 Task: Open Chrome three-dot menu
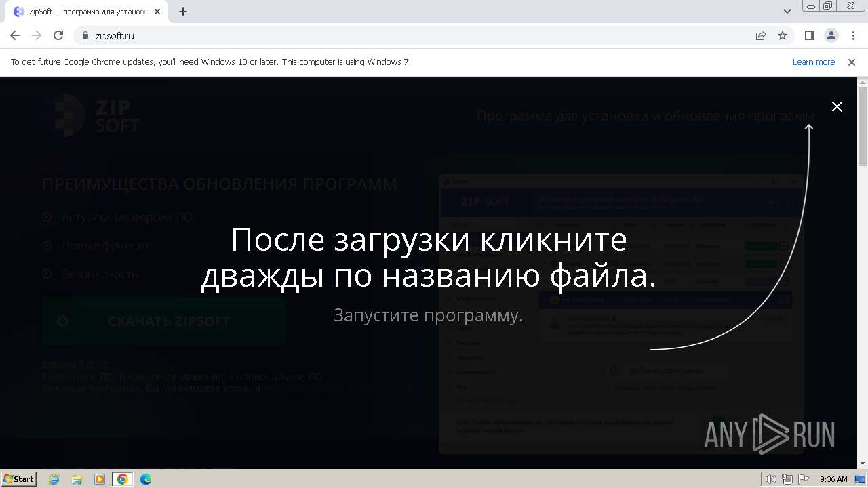[x=852, y=35]
